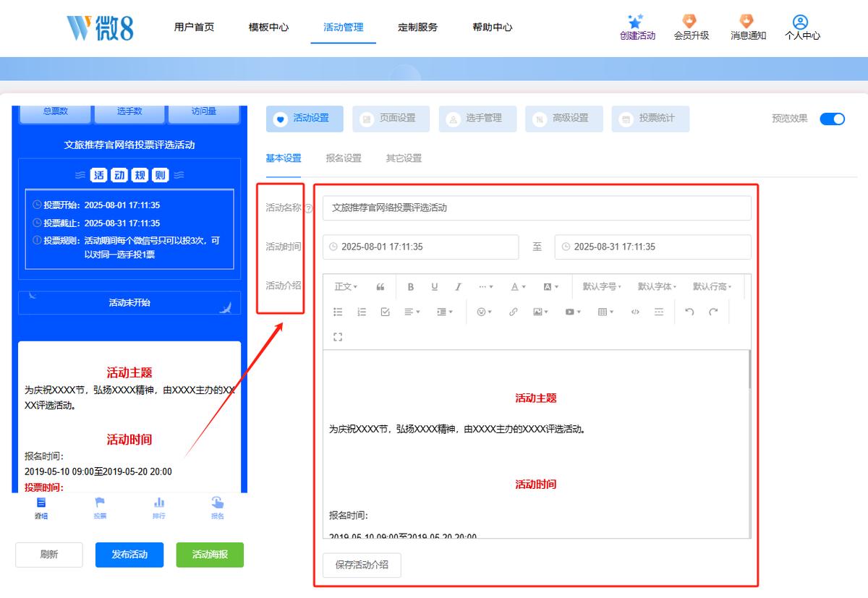868x598 pixels.
Task: Open the text background color picker
Action: point(550,287)
